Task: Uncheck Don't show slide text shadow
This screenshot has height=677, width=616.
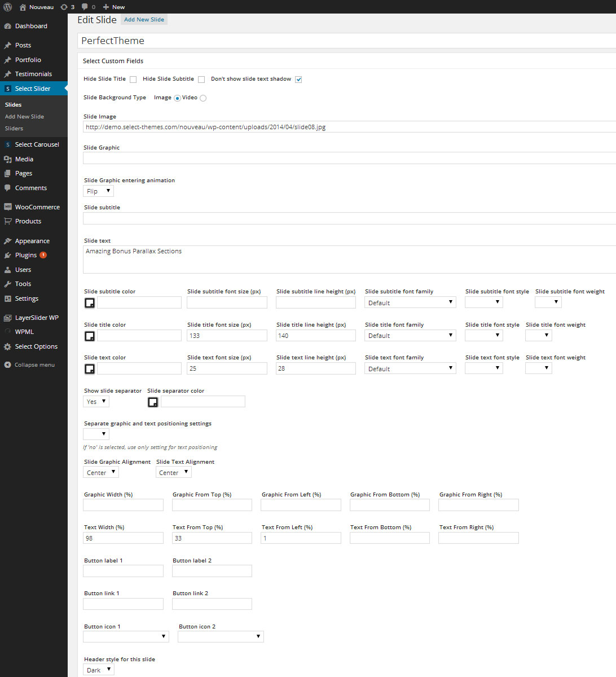Action: 298,80
